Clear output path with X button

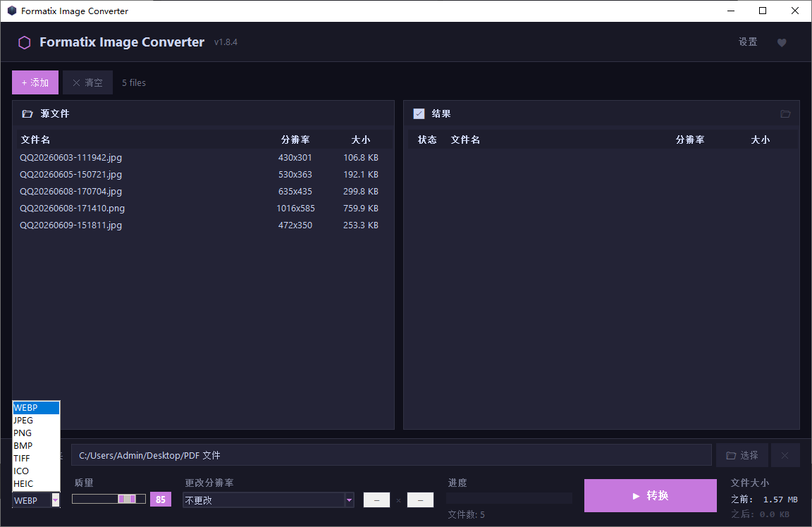(785, 456)
